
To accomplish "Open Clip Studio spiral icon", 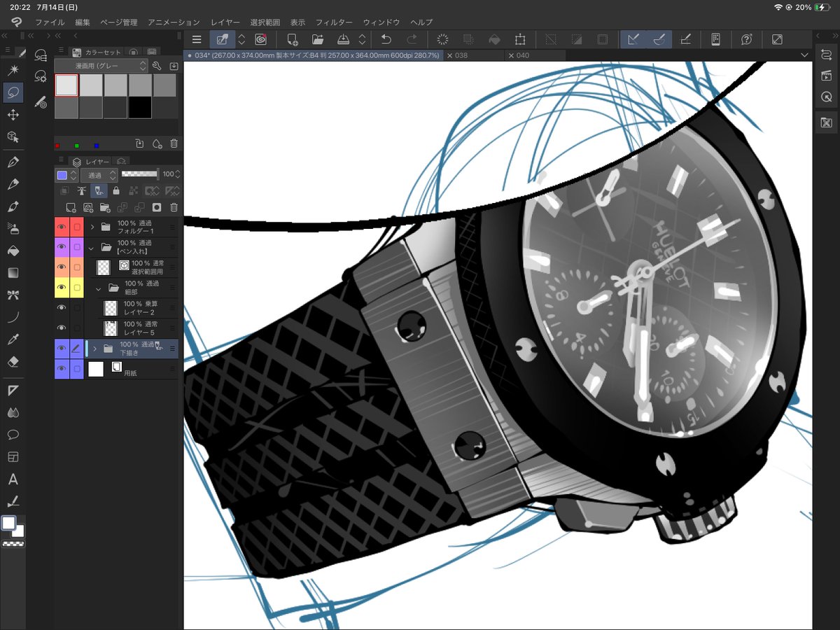I will pyautogui.click(x=260, y=40).
